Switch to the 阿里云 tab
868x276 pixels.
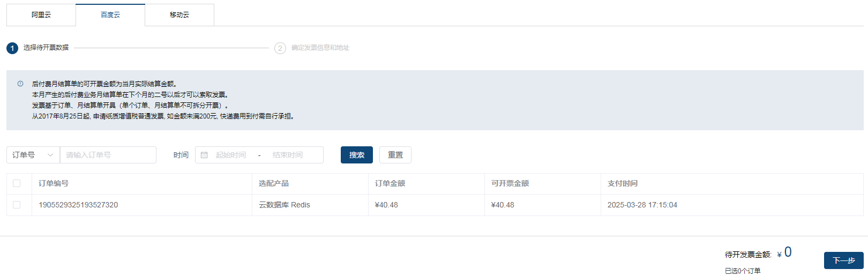point(41,15)
